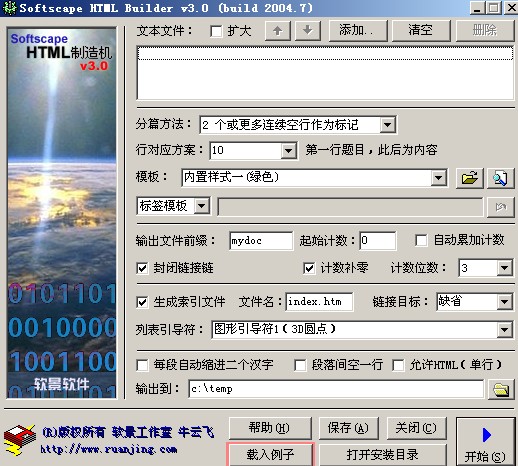This screenshot has width=518, height=466.
Task: Browse output folder with yellow folder icon
Action: (x=501, y=389)
